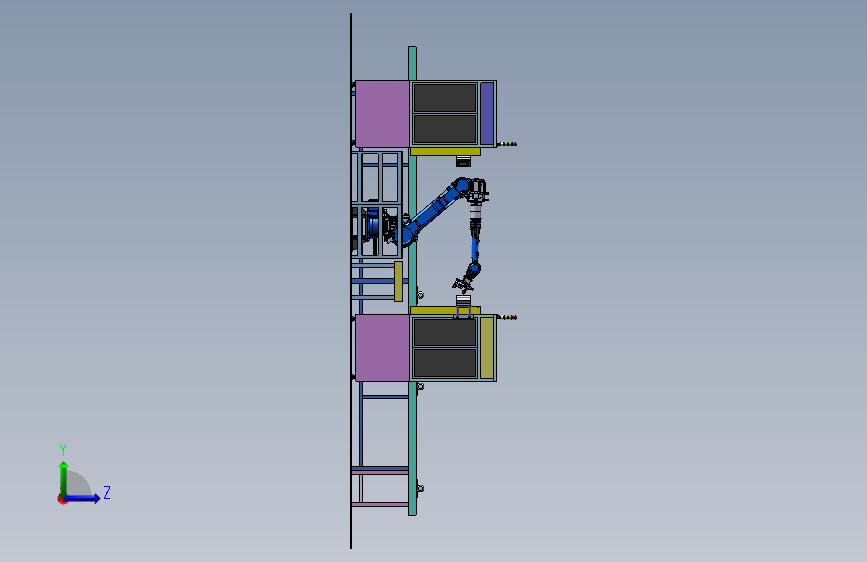The image size is (867, 562).
Task: Click the blue Z axis arrow of the triad
Action: tap(83, 498)
